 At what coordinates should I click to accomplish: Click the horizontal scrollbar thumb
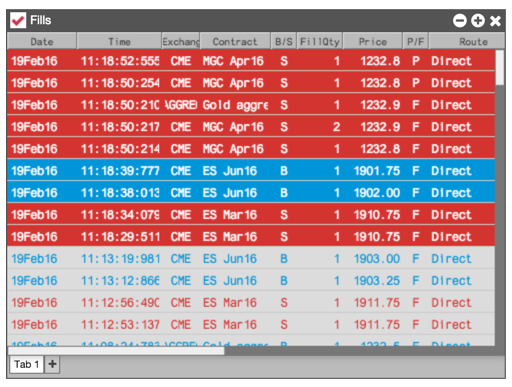click(x=116, y=351)
